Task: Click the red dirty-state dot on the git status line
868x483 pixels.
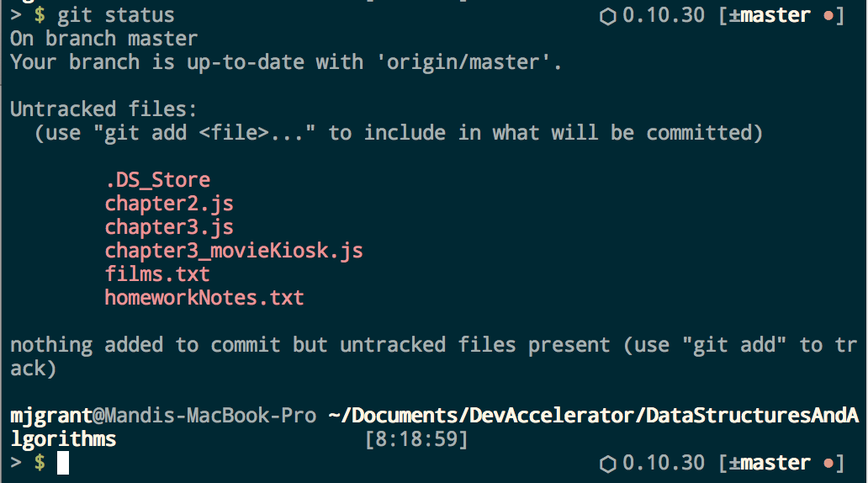Action: [828, 16]
